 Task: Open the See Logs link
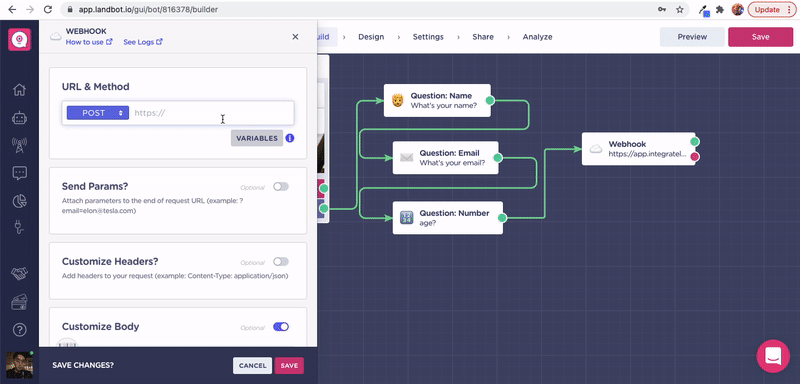143,42
